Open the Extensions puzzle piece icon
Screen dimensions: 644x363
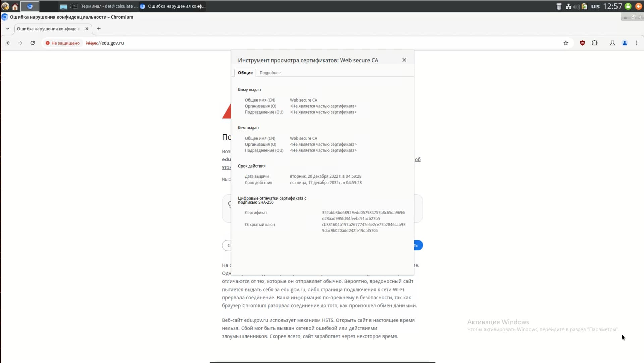[x=595, y=43]
